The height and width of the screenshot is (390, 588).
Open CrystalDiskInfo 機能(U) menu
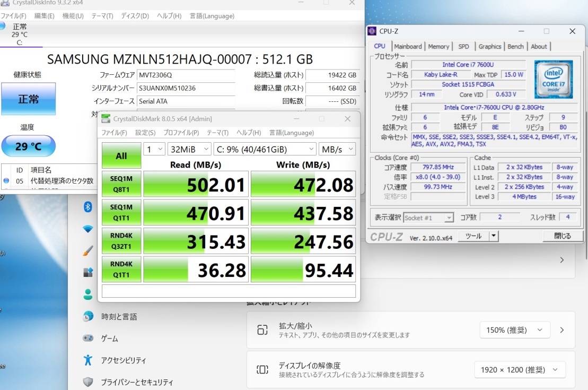pyautogui.click(x=73, y=16)
